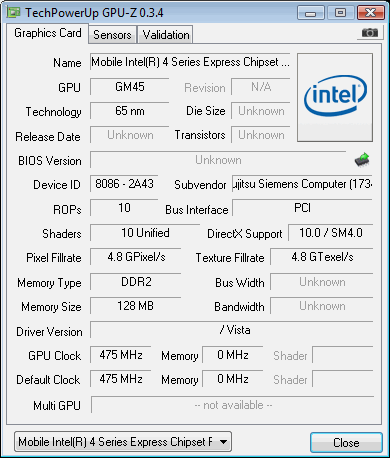Image resolution: width=390 pixels, height=458 pixels.
Task: Click the Die Size field showing Unknown
Action: click(261, 111)
